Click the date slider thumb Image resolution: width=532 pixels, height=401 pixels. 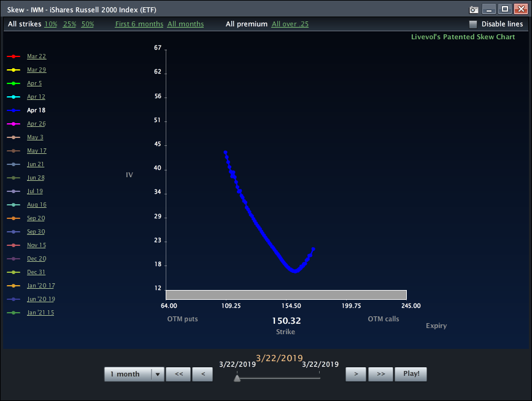[x=237, y=378]
